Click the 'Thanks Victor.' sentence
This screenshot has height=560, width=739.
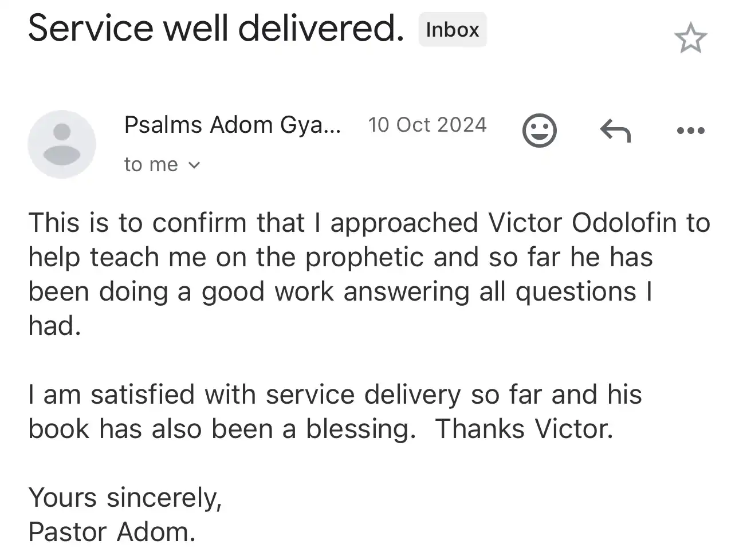[524, 429]
